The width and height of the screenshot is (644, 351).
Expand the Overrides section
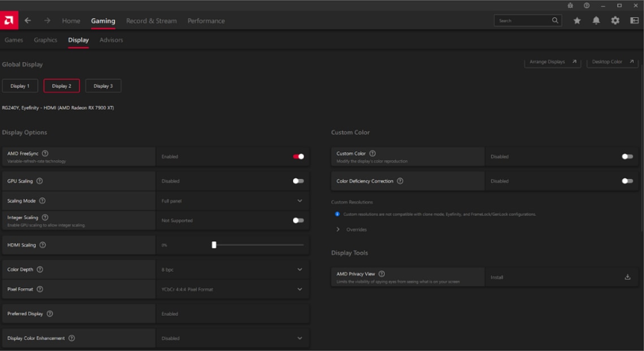coord(338,229)
